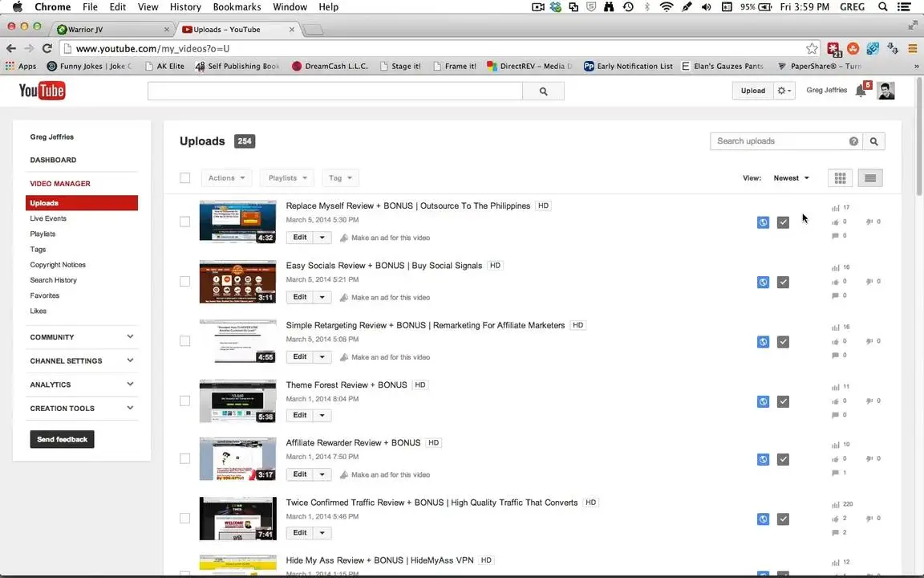The height and width of the screenshot is (578, 924).
Task: Open Chrome hamburger menu
Action: click(x=912, y=48)
